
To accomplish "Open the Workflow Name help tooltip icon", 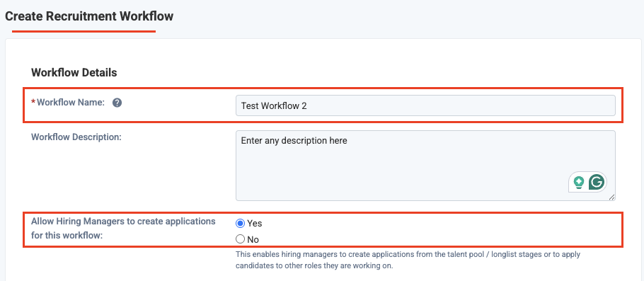I will [x=117, y=103].
